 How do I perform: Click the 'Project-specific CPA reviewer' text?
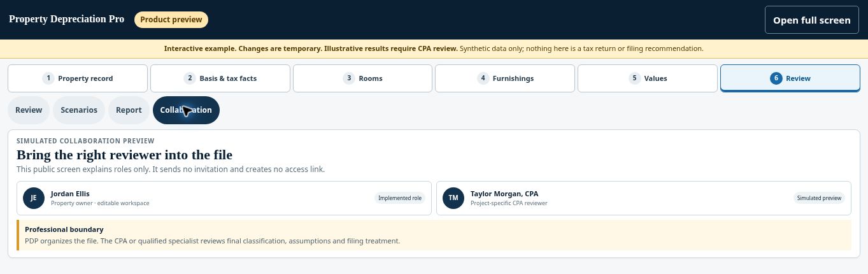pyautogui.click(x=509, y=203)
